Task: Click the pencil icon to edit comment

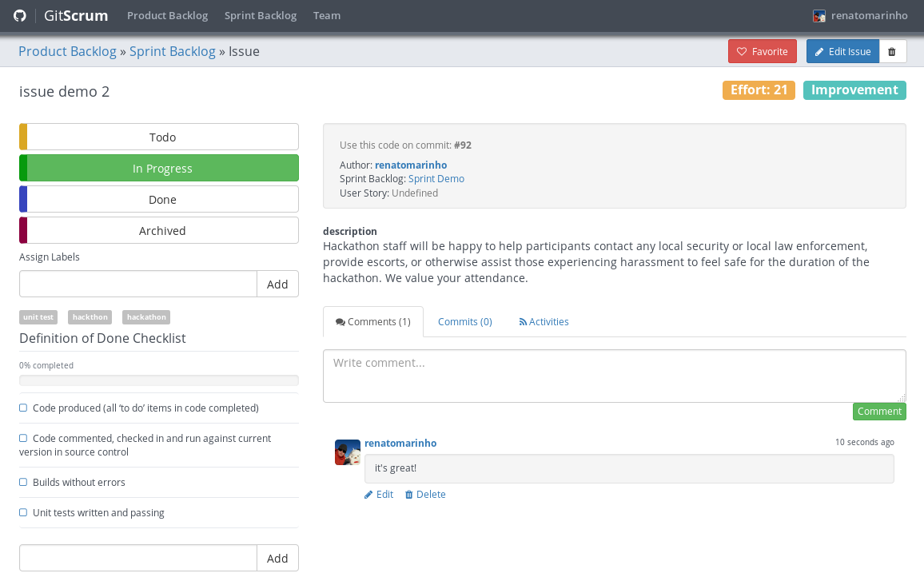Action: click(x=368, y=495)
